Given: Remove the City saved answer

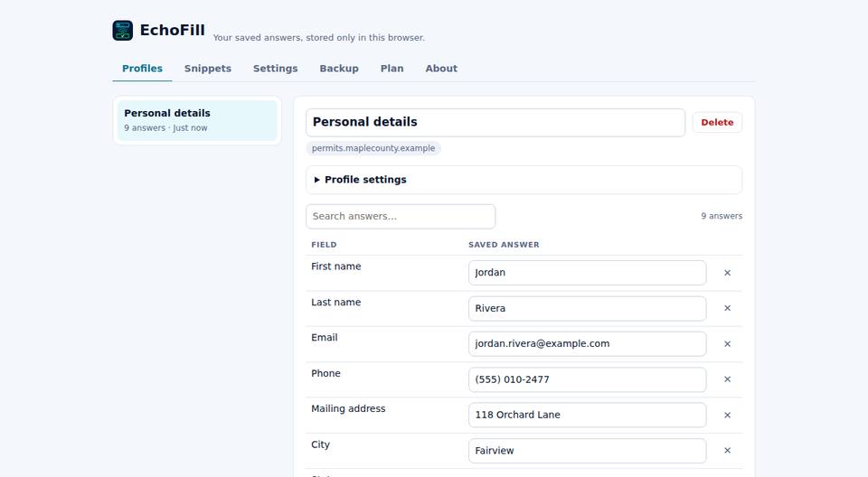Looking at the screenshot, I should pyautogui.click(x=727, y=451).
